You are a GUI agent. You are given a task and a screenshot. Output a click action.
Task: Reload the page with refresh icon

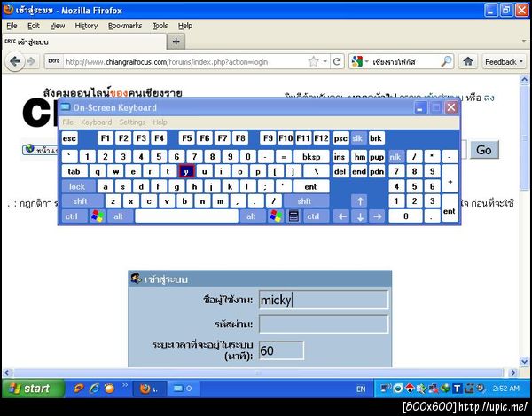pos(337,62)
